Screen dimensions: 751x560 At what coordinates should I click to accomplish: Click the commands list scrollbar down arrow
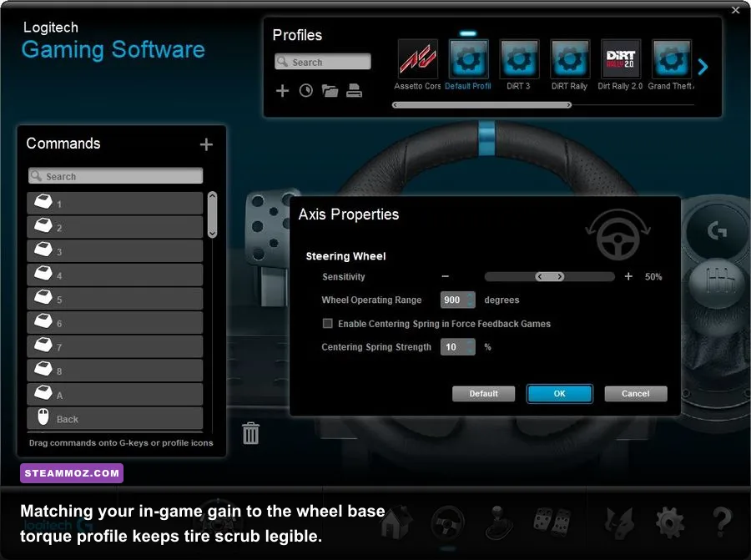tap(212, 233)
